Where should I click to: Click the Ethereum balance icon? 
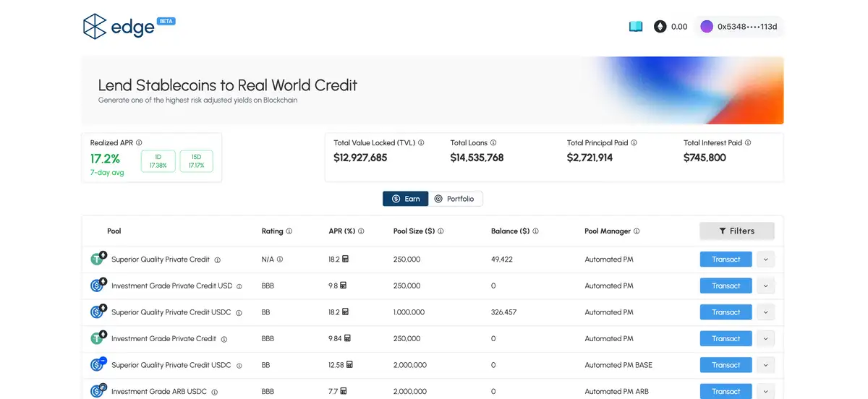click(660, 27)
